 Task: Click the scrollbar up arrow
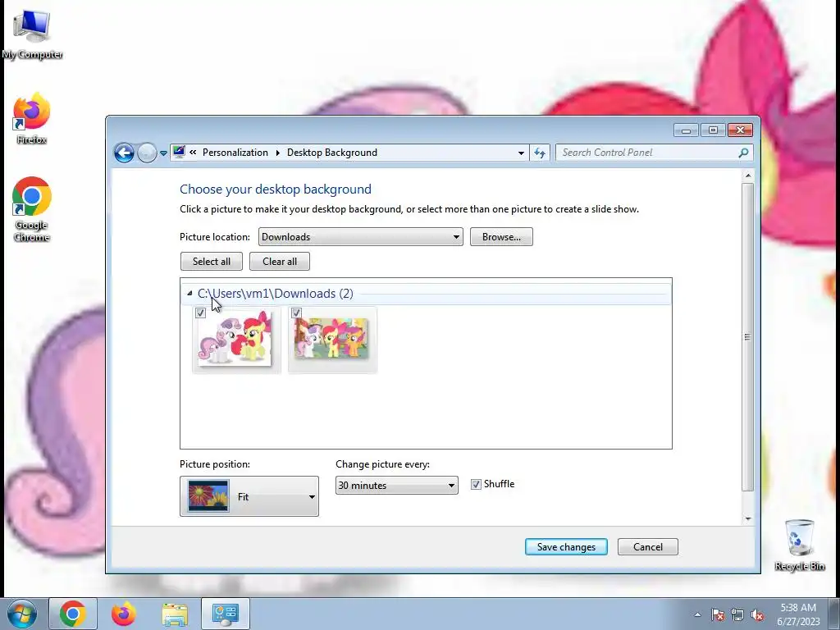tap(748, 176)
